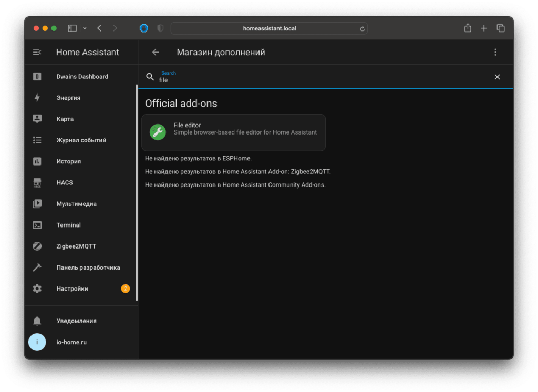Open the Zigbee2MQTT menu item
Viewport: 538px width, 392px height.
(x=81, y=246)
